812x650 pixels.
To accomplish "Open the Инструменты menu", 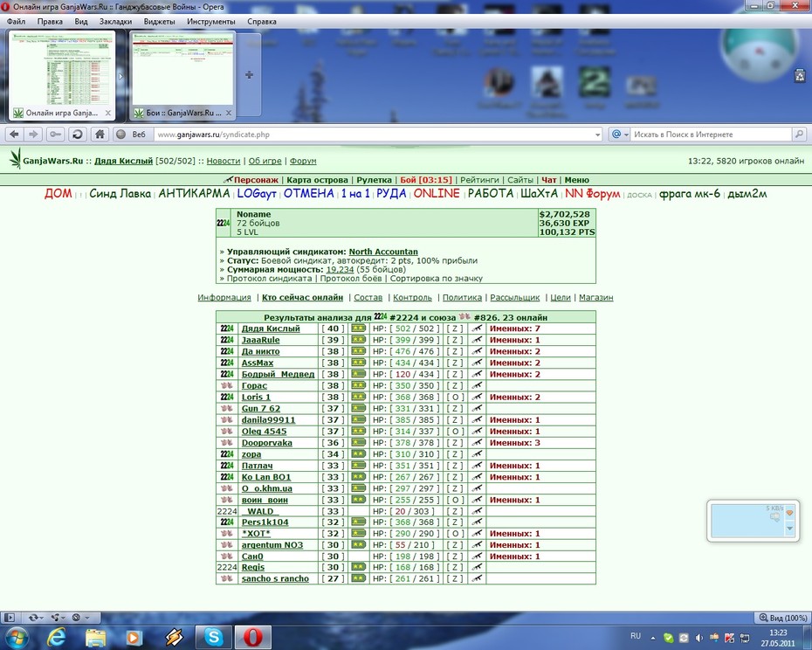I will tap(210, 21).
